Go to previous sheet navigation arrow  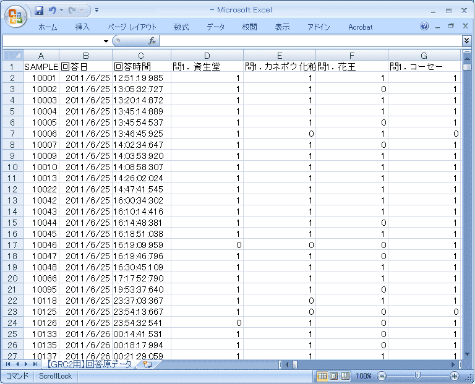tap(17, 364)
